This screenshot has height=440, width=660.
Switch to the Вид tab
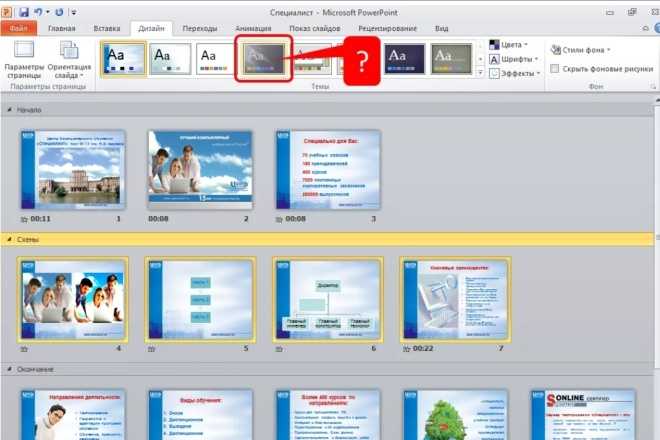(442, 28)
